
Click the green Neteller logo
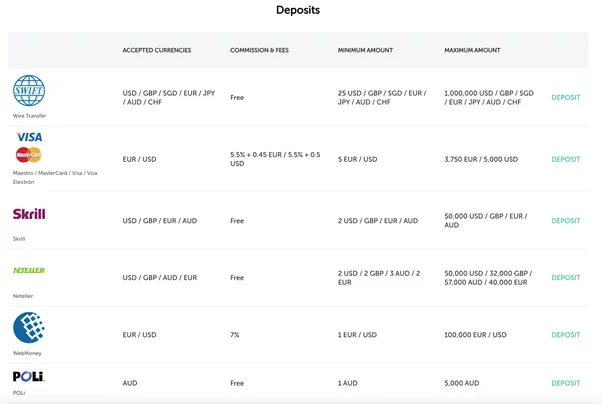tap(29, 270)
